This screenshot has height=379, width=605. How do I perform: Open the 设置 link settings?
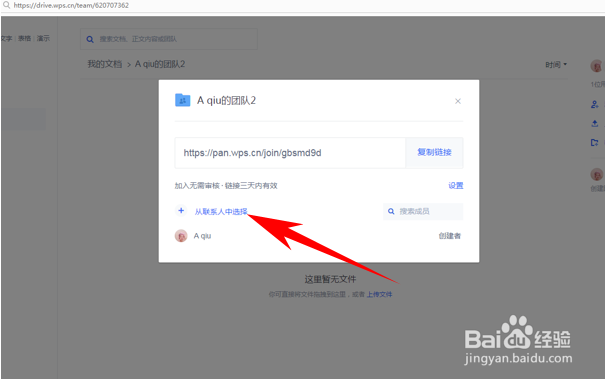click(456, 186)
